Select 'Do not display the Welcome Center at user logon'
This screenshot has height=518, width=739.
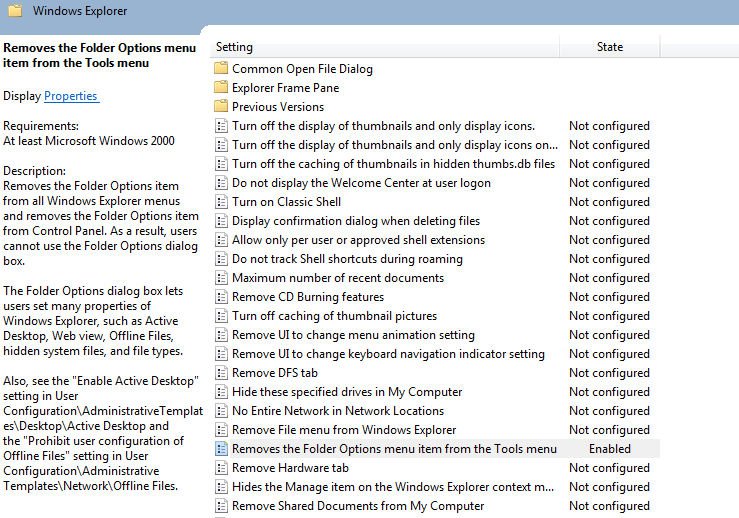pyautogui.click(x=361, y=183)
